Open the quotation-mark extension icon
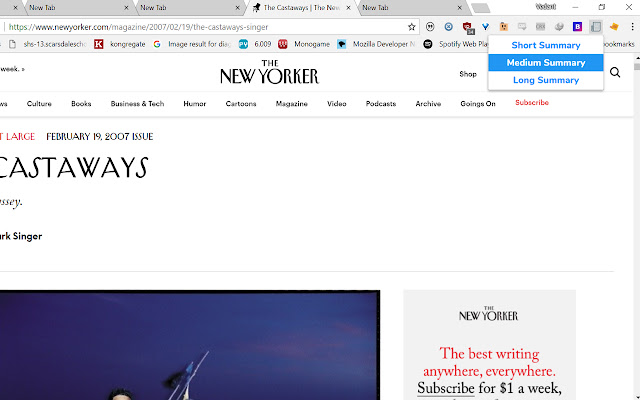640x400 pixels. click(x=430, y=27)
